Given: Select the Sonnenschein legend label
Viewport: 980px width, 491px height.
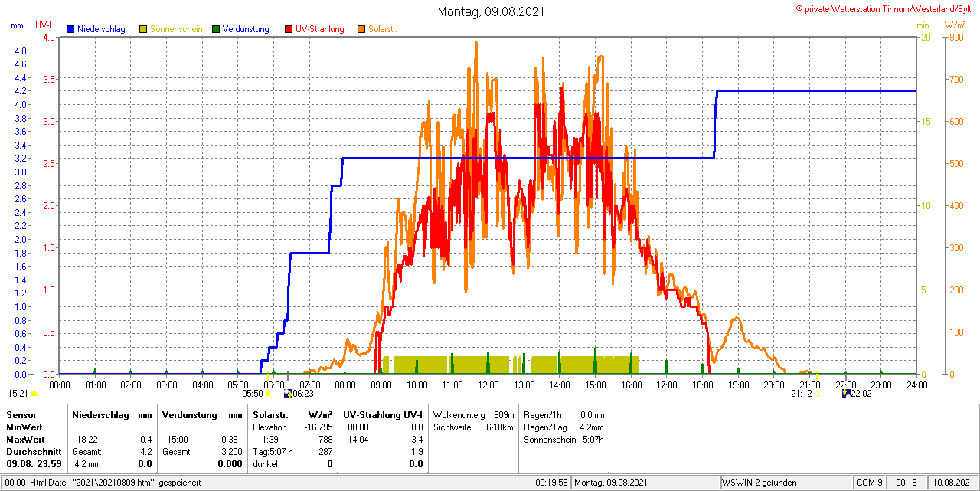Looking at the screenshot, I should click(176, 29).
